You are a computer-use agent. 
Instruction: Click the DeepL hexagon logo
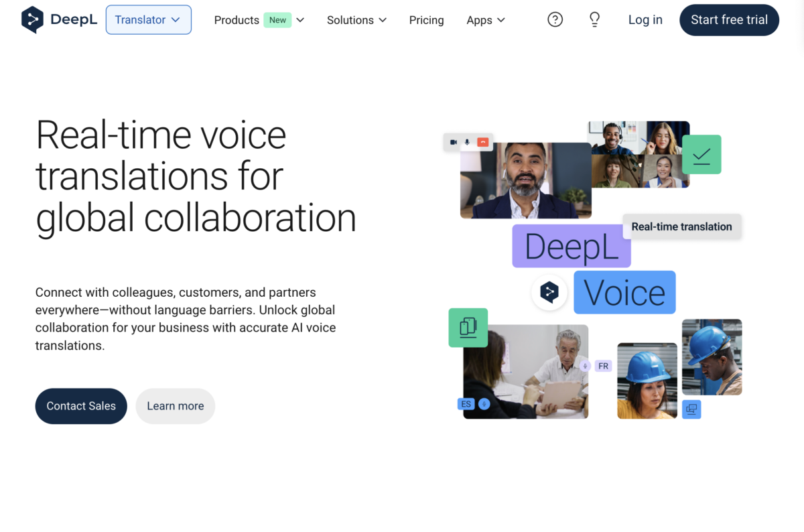(x=33, y=19)
